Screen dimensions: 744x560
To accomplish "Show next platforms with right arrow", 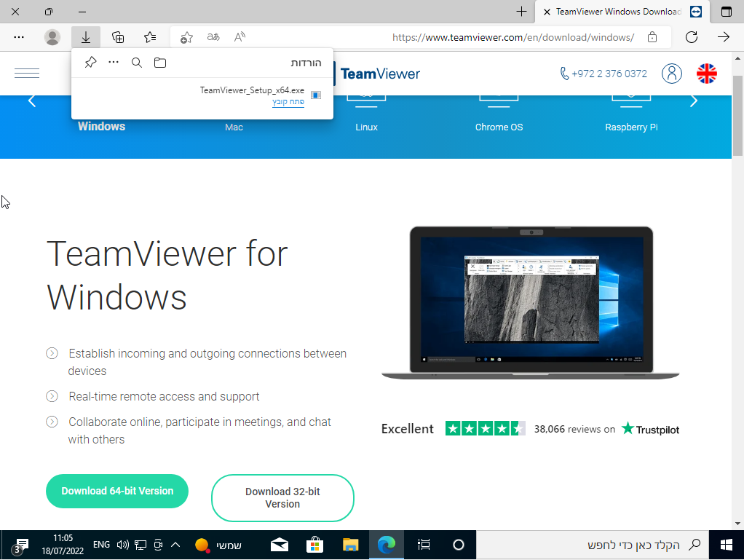I will pyautogui.click(x=694, y=100).
